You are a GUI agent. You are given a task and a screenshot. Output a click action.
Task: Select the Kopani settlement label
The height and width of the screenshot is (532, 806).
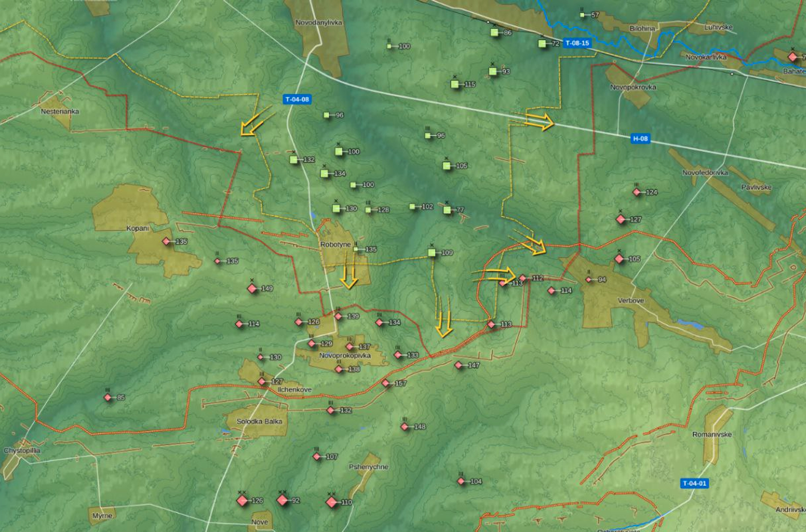137,228
